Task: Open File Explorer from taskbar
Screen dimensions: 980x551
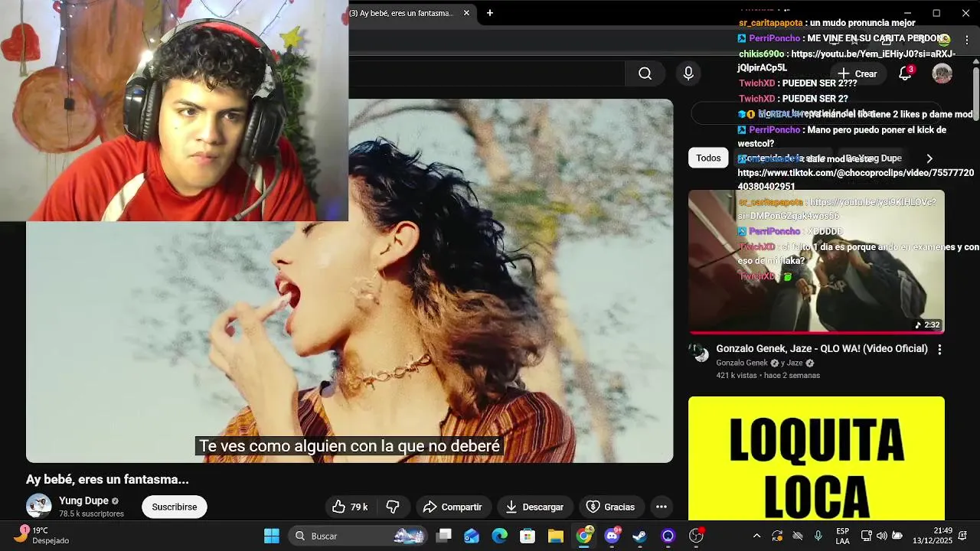Action: 555,536
